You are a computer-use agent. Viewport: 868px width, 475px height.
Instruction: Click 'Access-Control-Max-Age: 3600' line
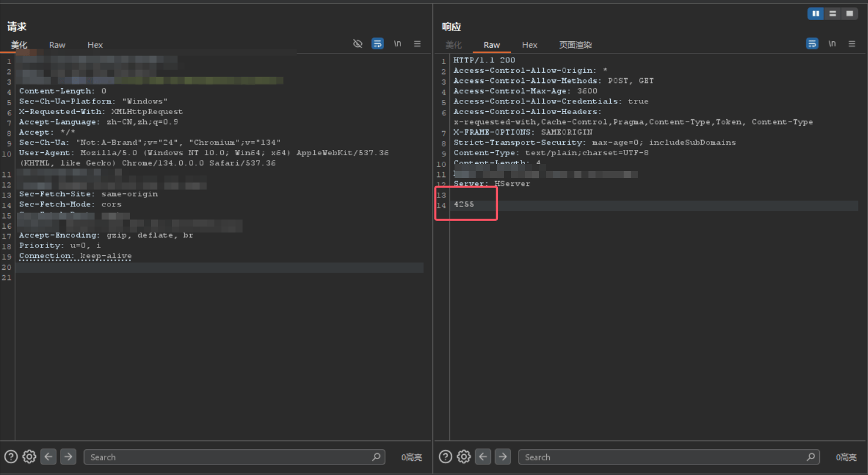(x=526, y=91)
